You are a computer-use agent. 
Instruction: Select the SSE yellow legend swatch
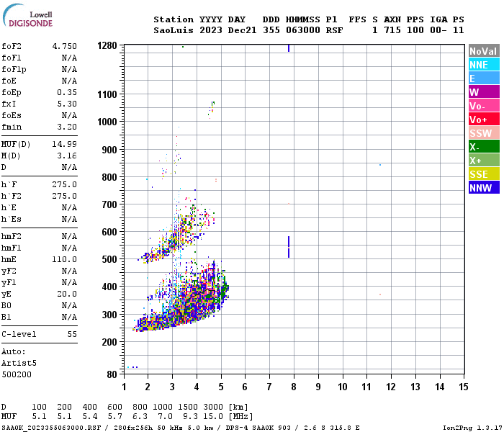point(484,174)
